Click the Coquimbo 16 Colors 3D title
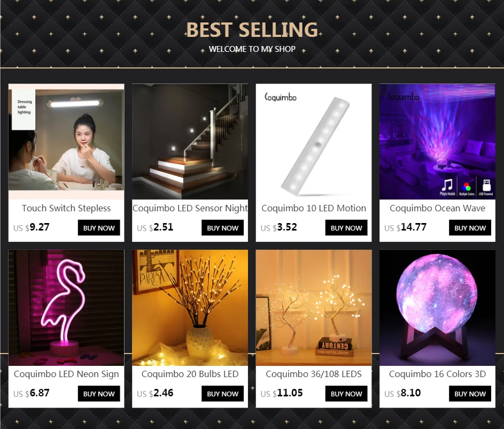 click(x=437, y=374)
